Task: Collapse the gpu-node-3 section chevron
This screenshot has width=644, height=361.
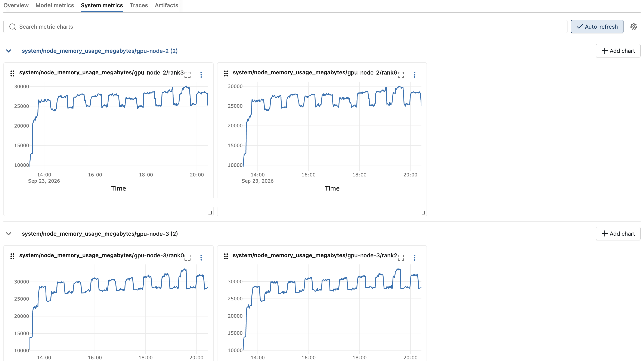Action: coord(9,234)
